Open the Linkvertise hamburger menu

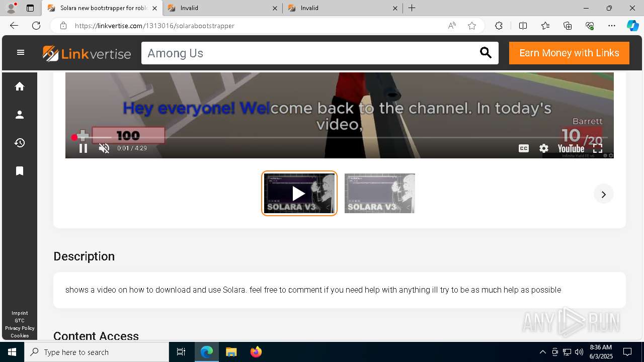[x=21, y=52]
